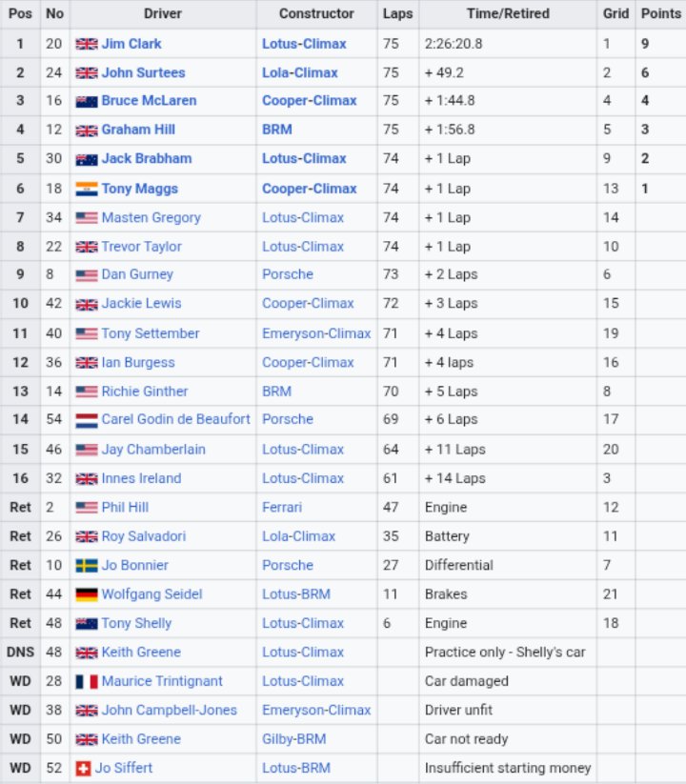The height and width of the screenshot is (784, 686).
Task: Open Tony Settember's Emeryson-Climax link
Action: point(316,333)
